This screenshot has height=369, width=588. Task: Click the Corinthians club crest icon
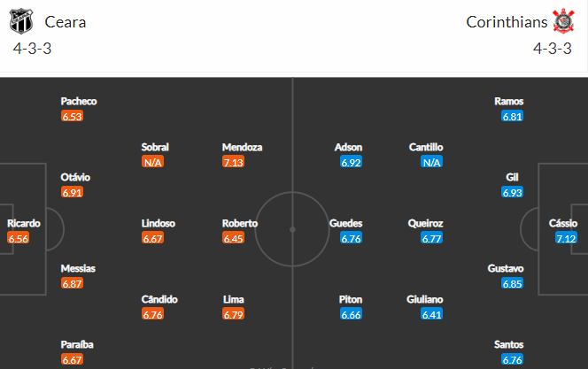coord(563,21)
